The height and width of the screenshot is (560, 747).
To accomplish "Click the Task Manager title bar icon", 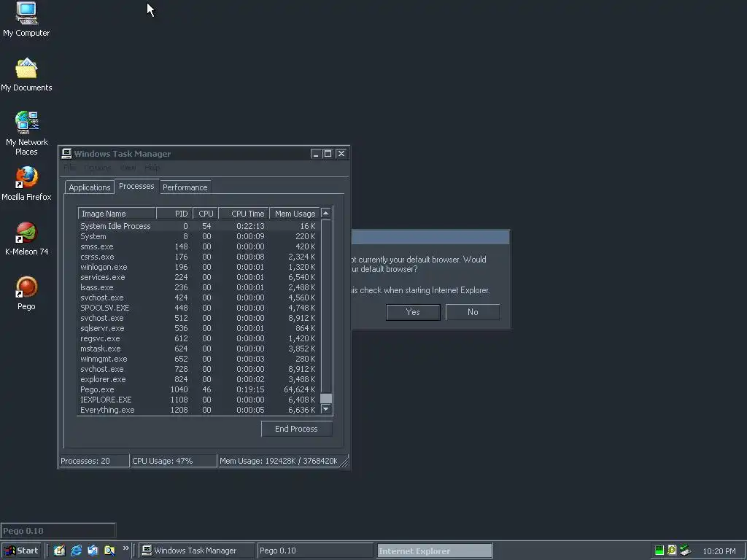I will tap(66, 153).
